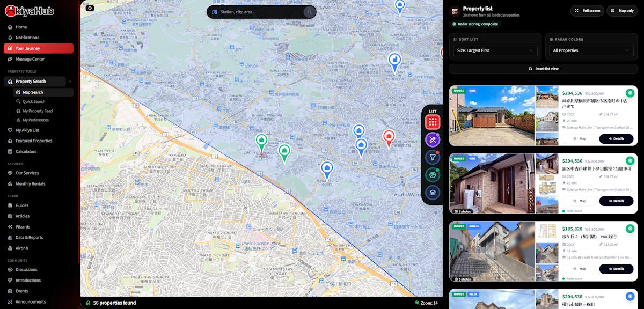Click the magnifier search button on map
Image resolution: width=644 pixels, height=309 pixels.
point(309,12)
